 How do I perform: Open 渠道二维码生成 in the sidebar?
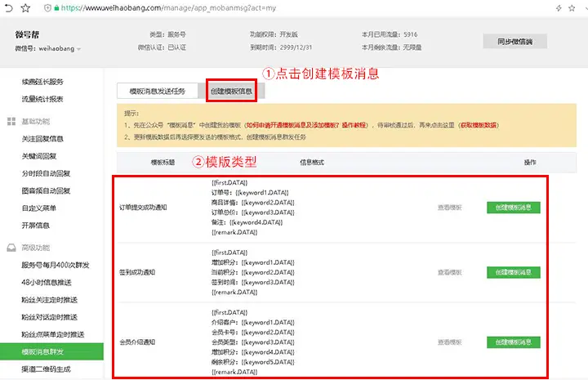(46, 369)
